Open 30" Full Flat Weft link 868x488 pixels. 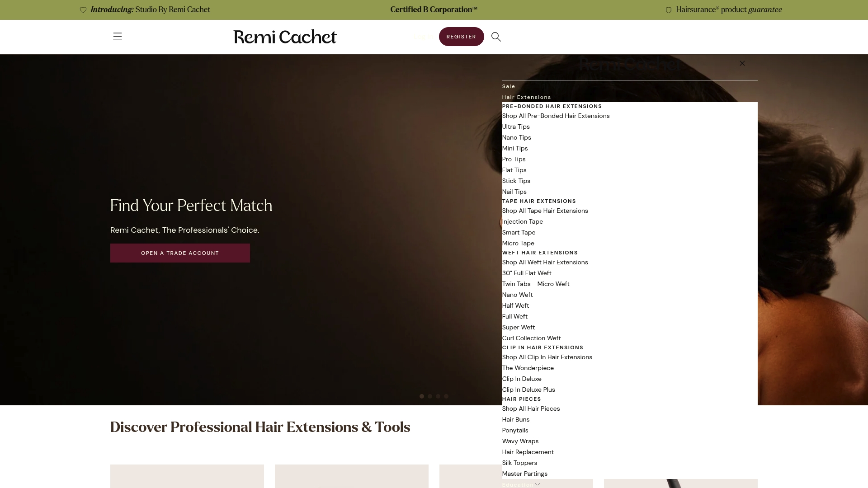527,273
